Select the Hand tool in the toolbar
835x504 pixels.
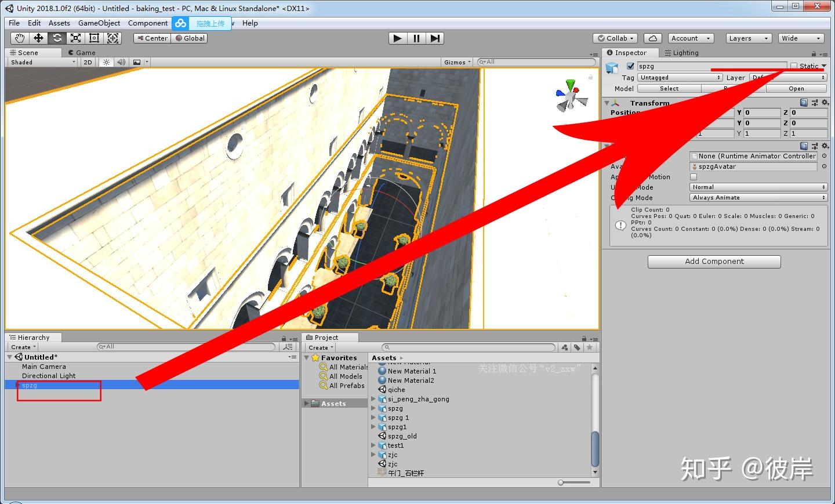point(20,38)
